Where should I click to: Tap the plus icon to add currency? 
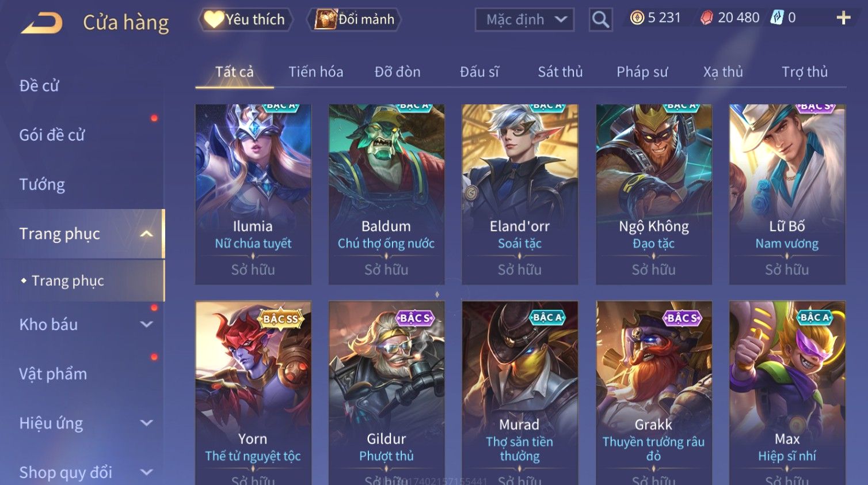coord(843,18)
